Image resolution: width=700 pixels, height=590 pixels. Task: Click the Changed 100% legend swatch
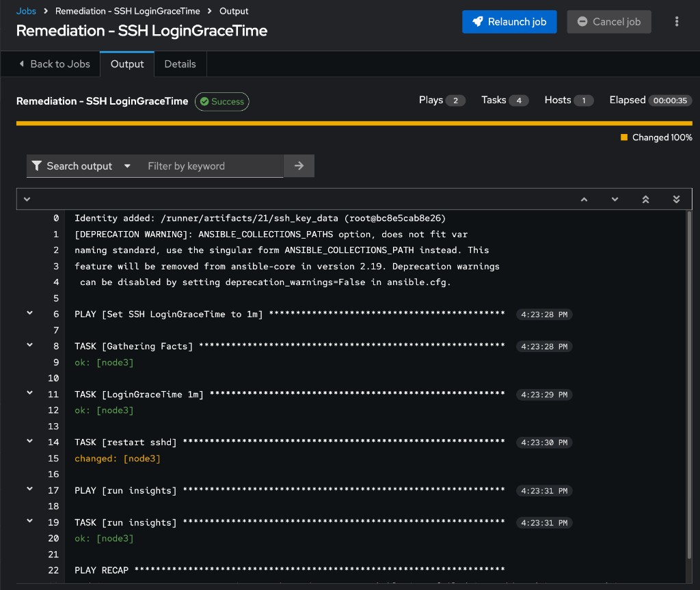pos(623,137)
